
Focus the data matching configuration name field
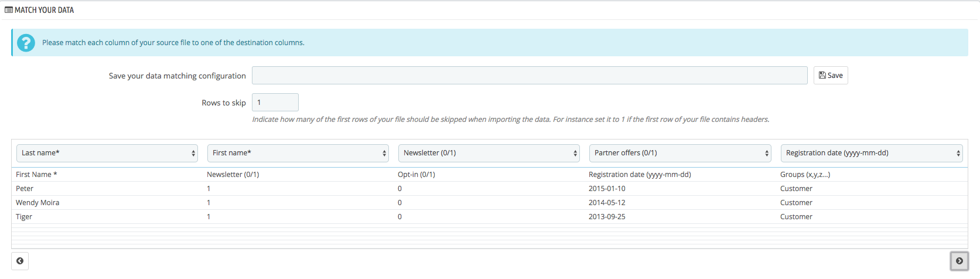click(x=530, y=75)
